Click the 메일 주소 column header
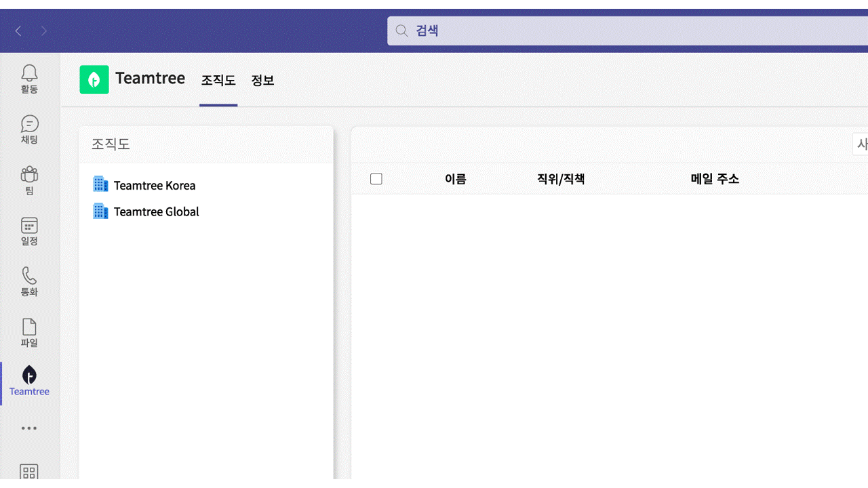Screen dimensions: 868x488 click(715, 179)
